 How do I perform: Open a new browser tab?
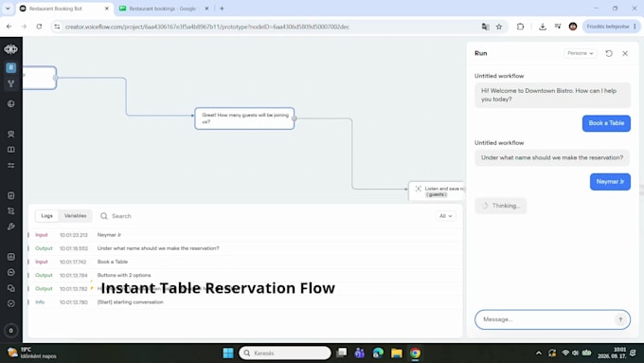(x=222, y=9)
